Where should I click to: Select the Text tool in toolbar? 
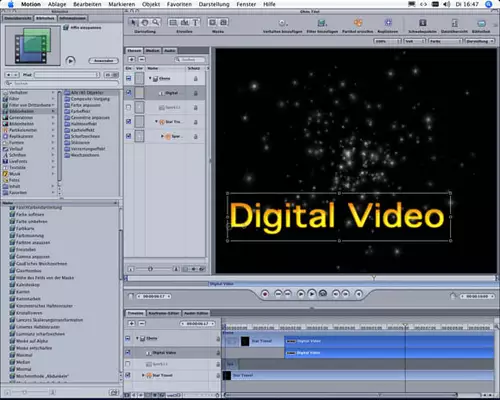tap(196, 22)
